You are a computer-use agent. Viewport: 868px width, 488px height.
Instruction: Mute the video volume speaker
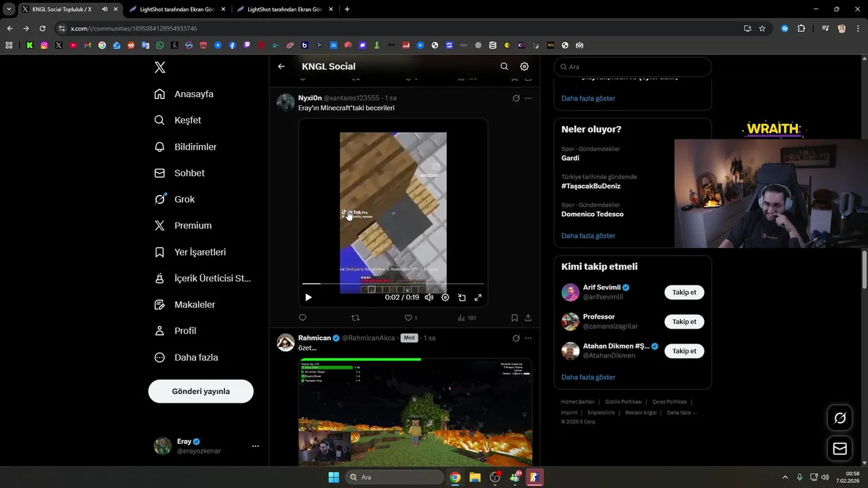429,297
